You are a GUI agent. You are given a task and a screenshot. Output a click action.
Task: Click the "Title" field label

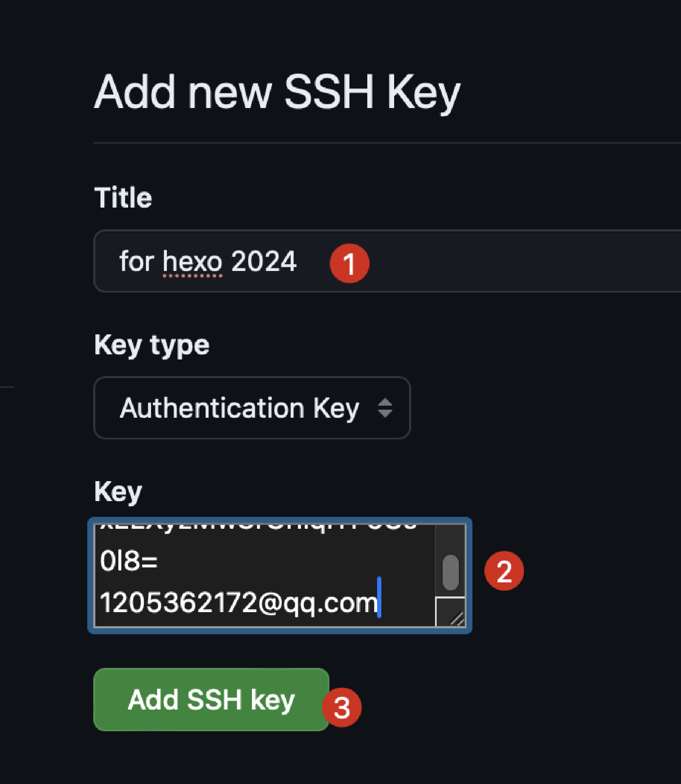(x=123, y=198)
